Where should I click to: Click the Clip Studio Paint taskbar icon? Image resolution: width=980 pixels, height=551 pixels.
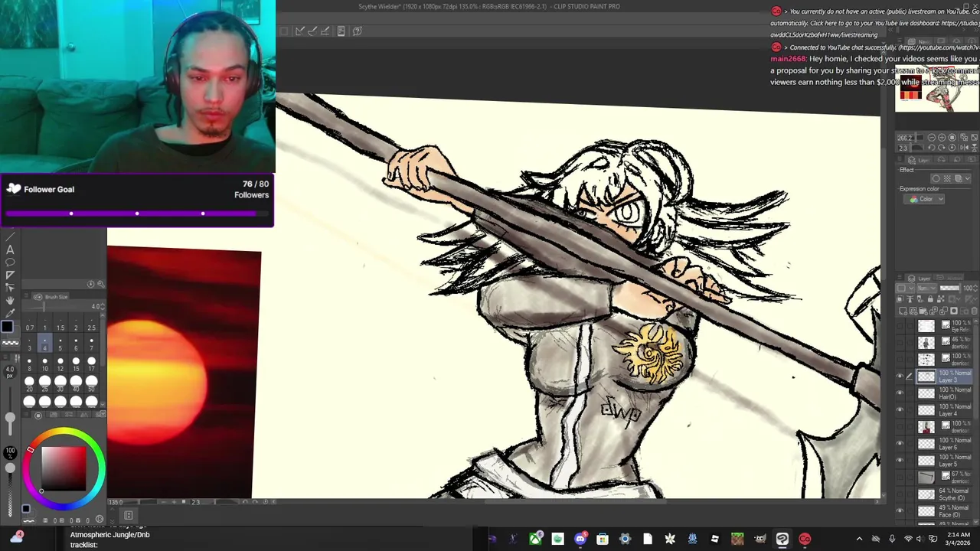point(782,539)
